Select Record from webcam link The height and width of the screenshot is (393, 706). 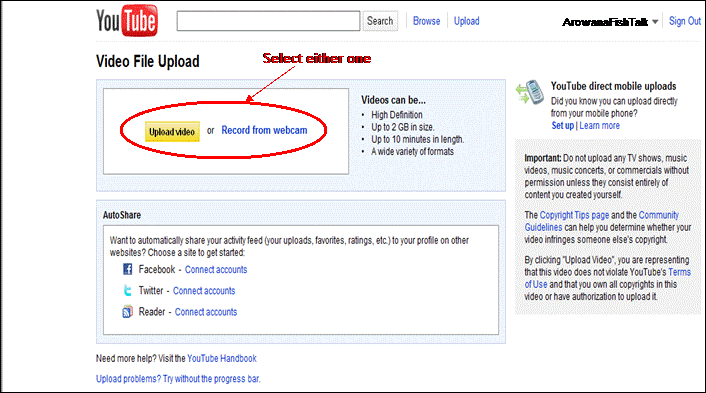(x=264, y=130)
